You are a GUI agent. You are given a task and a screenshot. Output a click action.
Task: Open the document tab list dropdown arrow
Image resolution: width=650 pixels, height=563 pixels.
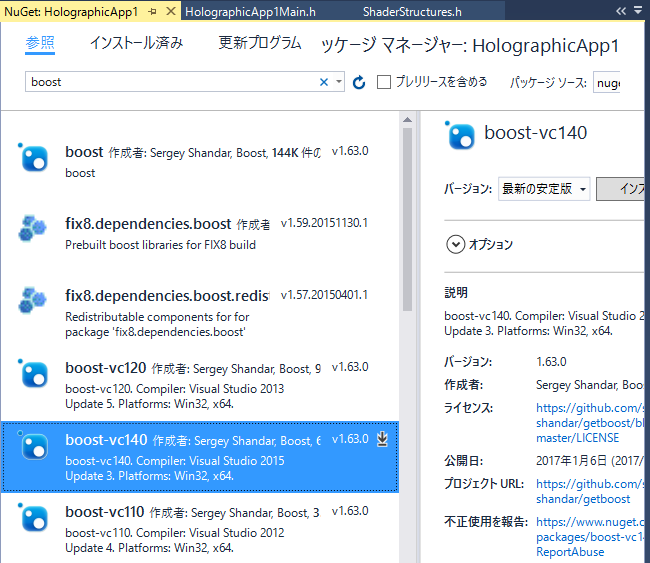coord(638,11)
